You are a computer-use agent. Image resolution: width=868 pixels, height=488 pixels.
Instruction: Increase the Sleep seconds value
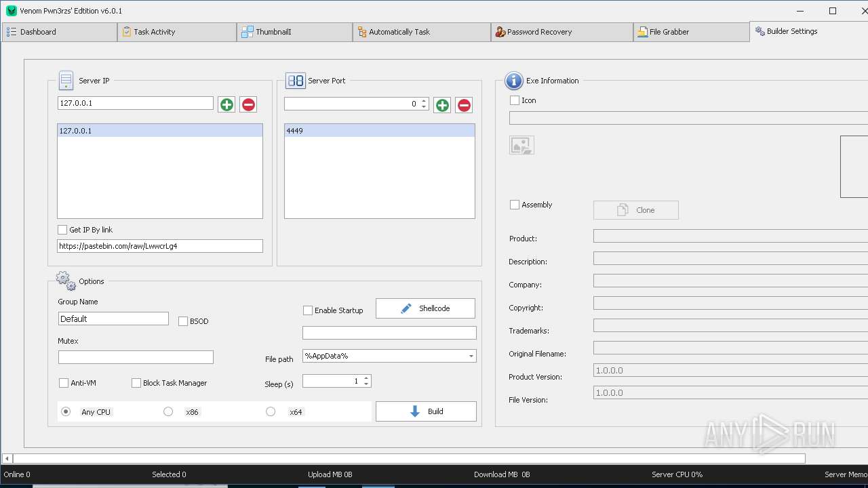[x=366, y=378]
